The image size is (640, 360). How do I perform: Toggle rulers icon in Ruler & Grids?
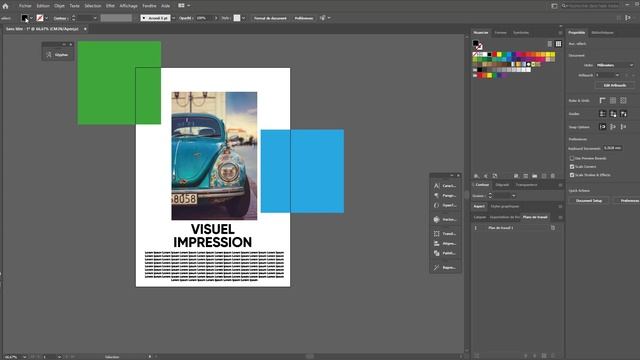(x=602, y=100)
